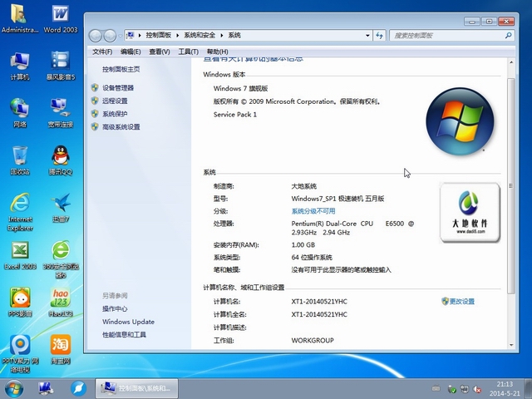Open the Administrator folder desktop icon
The height and width of the screenshot is (399, 532).
20,18
